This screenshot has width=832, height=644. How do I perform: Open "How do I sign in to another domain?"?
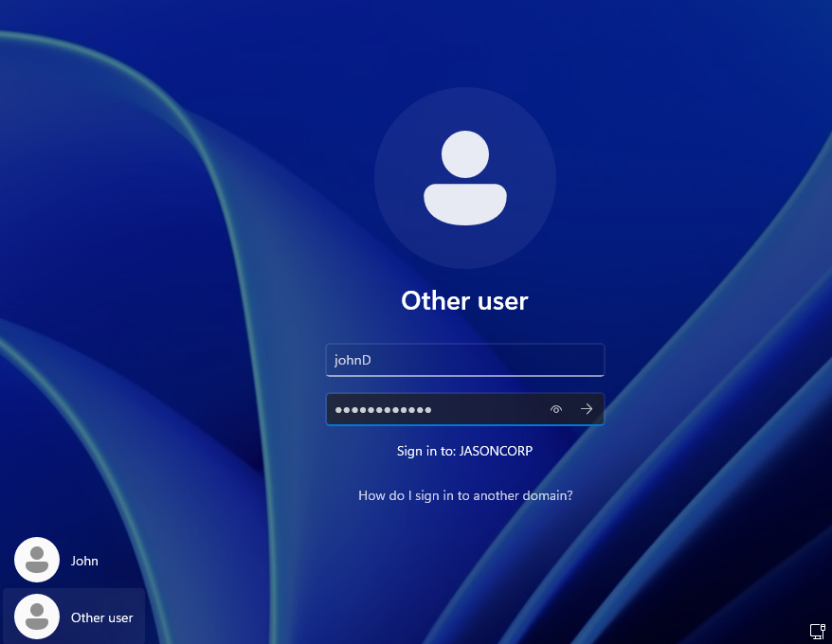click(464, 495)
